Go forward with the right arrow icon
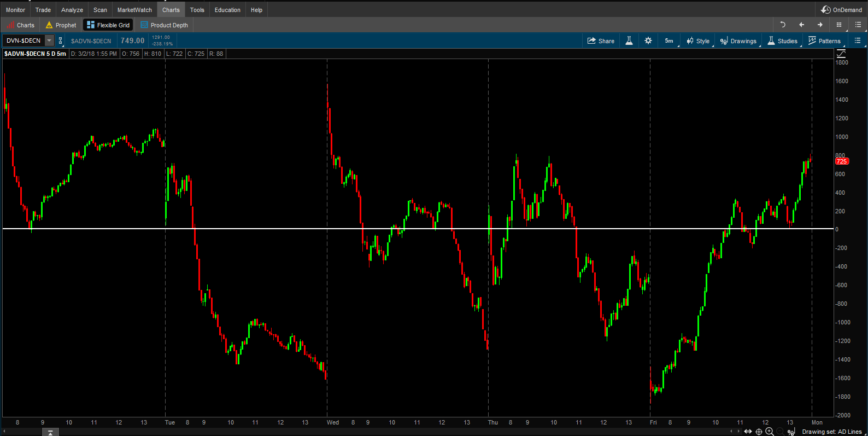The width and height of the screenshot is (868, 436). pyautogui.click(x=820, y=25)
